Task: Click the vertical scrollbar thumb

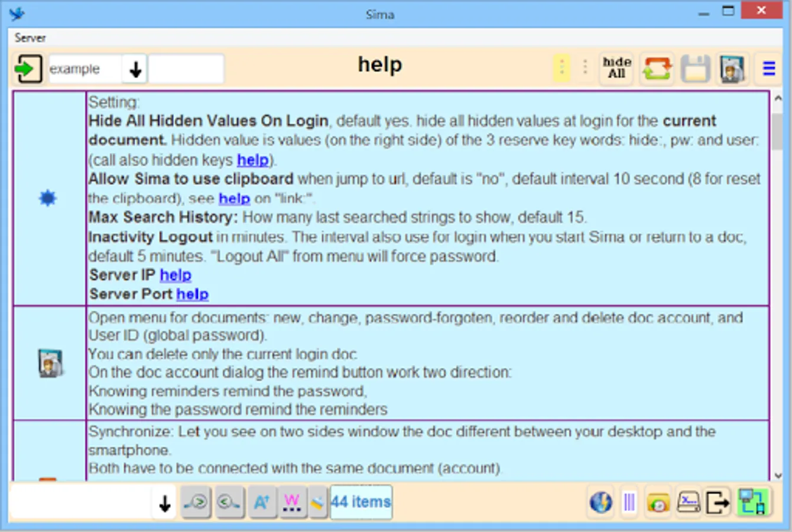Action: (778, 131)
